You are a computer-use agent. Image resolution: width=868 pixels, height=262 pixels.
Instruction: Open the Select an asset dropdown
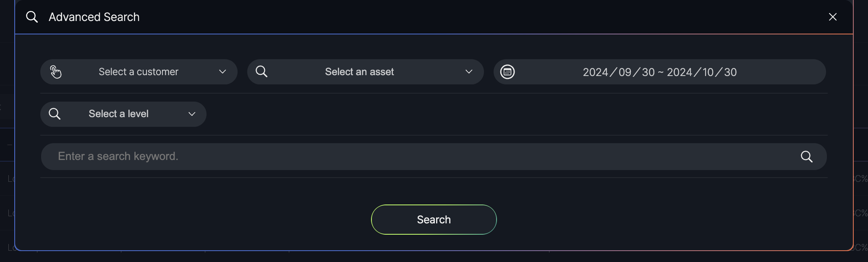pos(359,72)
